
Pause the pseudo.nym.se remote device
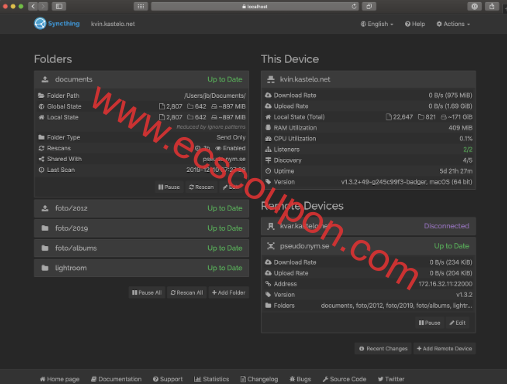click(x=429, y=323)
